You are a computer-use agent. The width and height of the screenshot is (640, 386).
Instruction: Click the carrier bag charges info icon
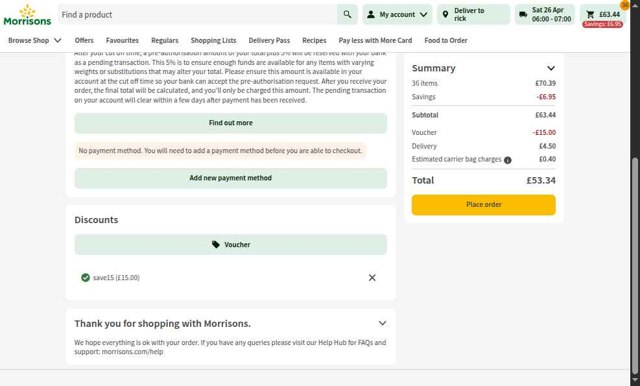point(507,160)
